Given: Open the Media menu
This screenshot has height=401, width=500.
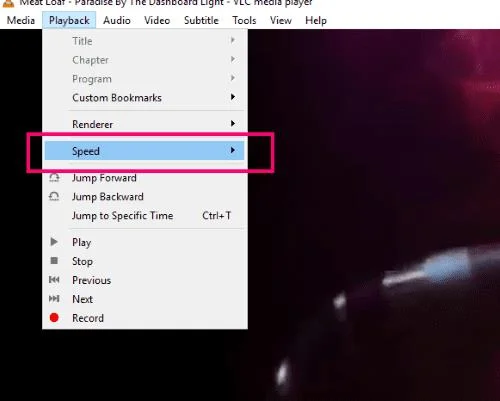Looking at the screenshot, I should click(21, 20).
